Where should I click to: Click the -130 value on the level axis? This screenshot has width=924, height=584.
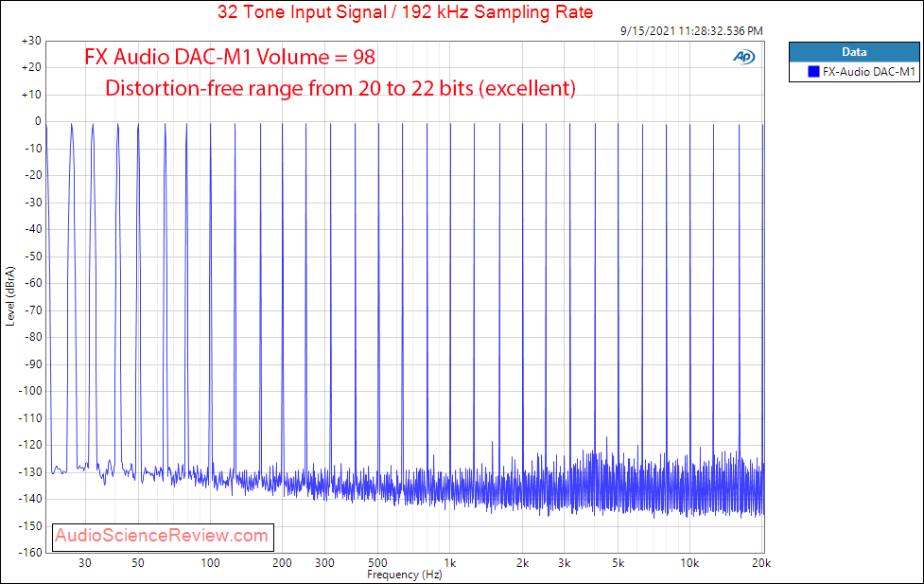30,472
